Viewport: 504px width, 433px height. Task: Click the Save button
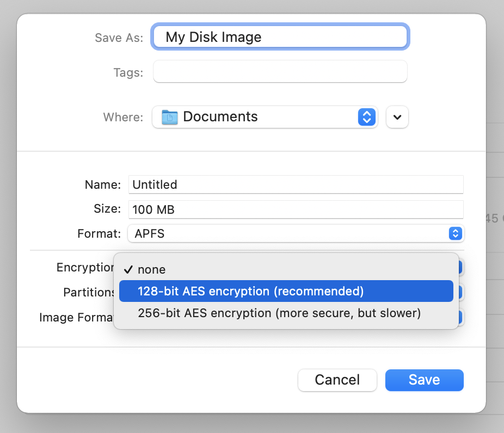425,380
